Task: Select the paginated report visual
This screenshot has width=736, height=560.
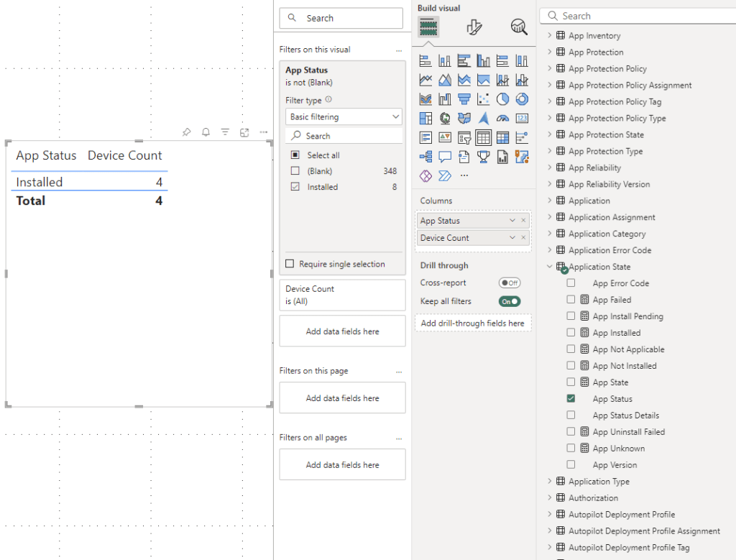Action: point(502,157)
